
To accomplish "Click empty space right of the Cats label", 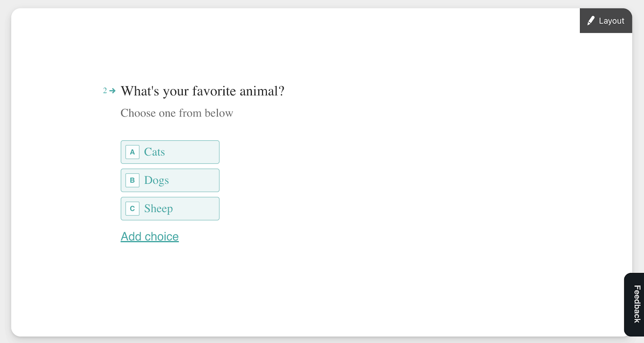I will tap(191, 152).
